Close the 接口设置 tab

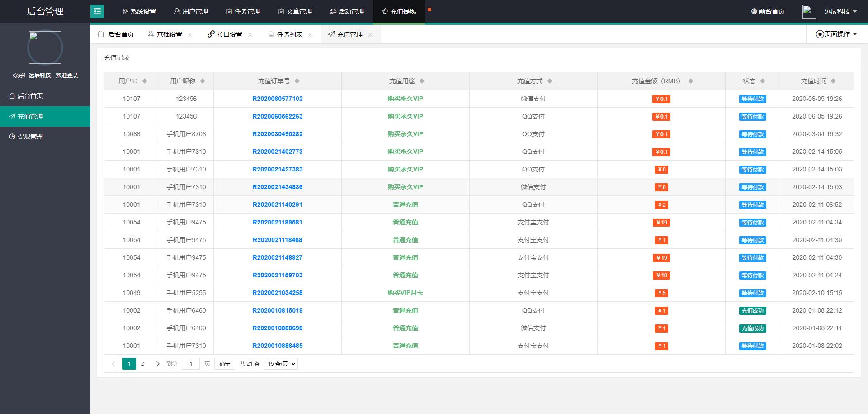250,34
